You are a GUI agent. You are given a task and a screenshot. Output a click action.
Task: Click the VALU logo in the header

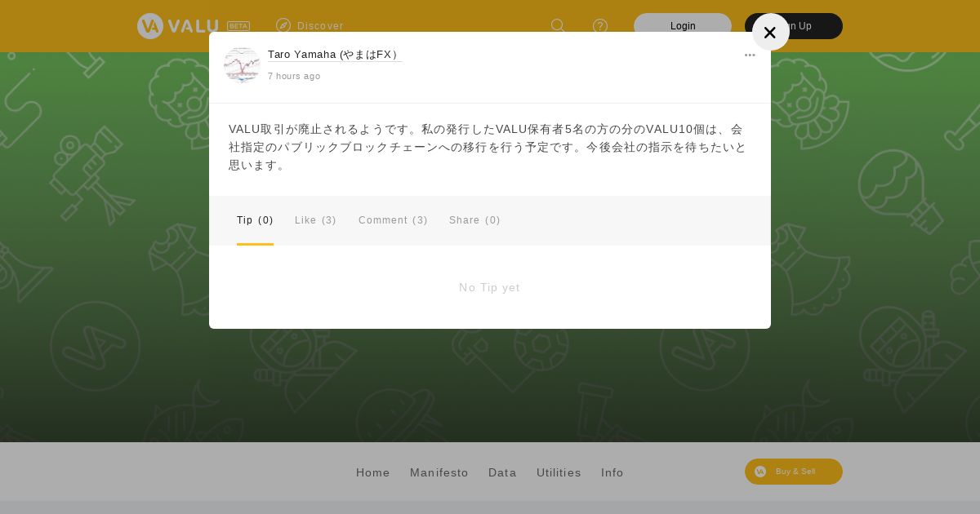pyautogui.click(x=178, y=26)
